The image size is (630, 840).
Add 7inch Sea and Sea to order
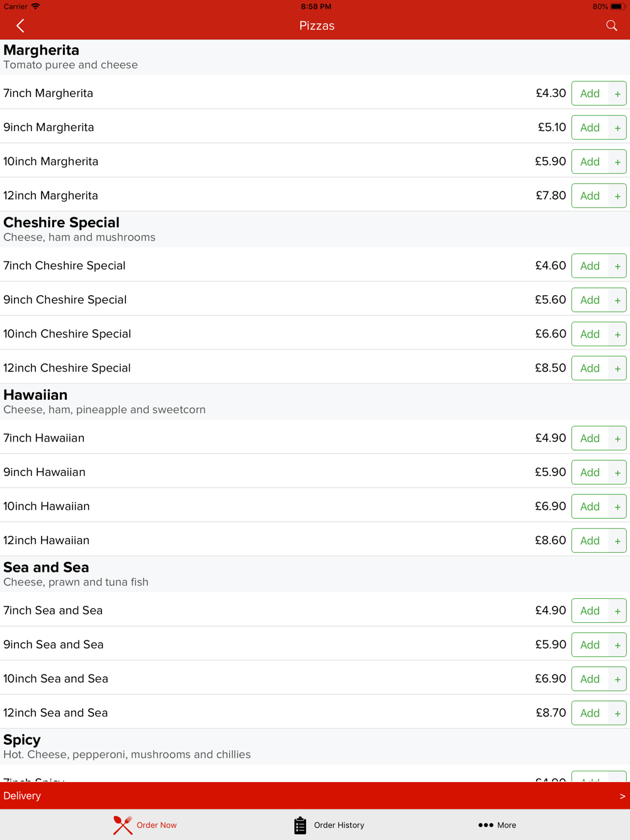590,611
